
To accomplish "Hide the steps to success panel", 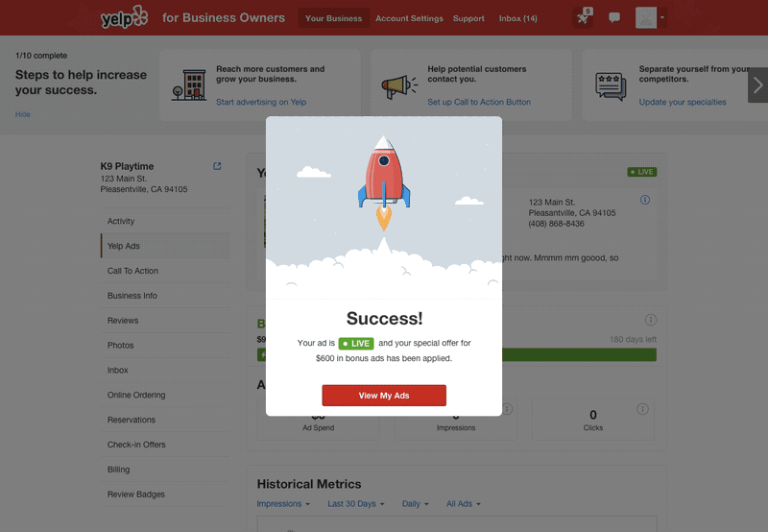I will click(x=22, y=114).
